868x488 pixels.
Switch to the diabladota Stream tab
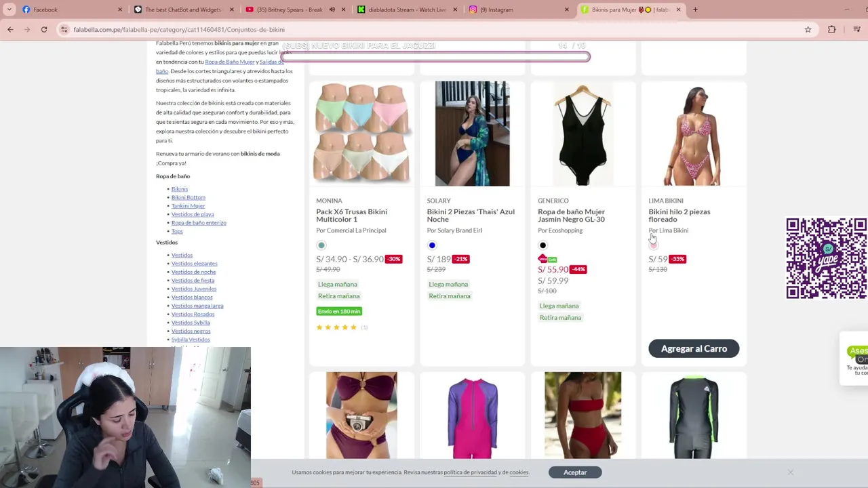(406, 9)
